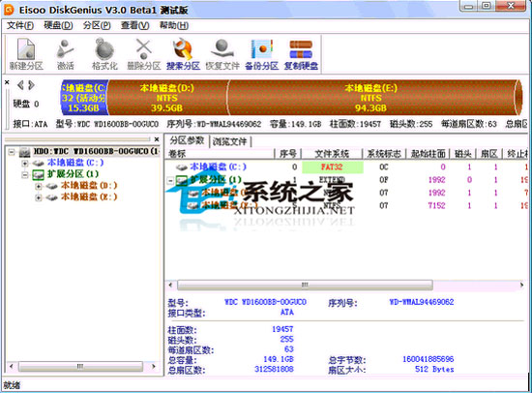Close the disk bar with its X
Screen dimensions: 532x393
coord(7,82)
